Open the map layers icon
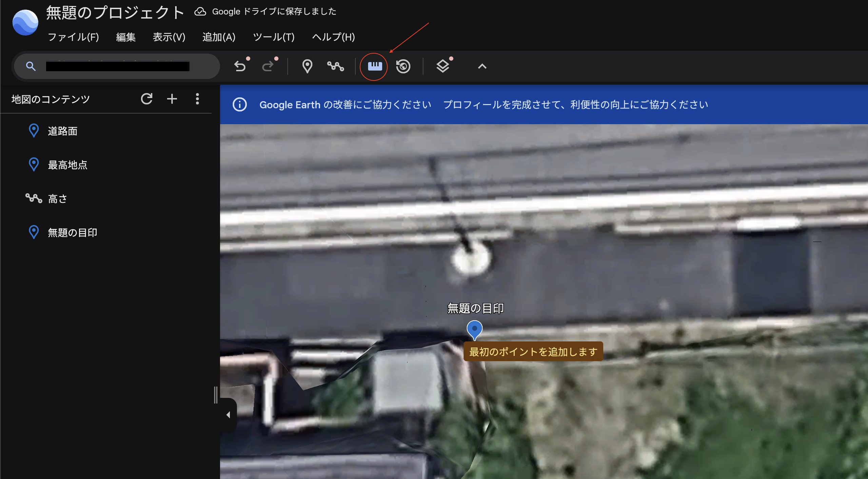The height and width of the screenshot is (479, 868). click(x=442, y=66)
